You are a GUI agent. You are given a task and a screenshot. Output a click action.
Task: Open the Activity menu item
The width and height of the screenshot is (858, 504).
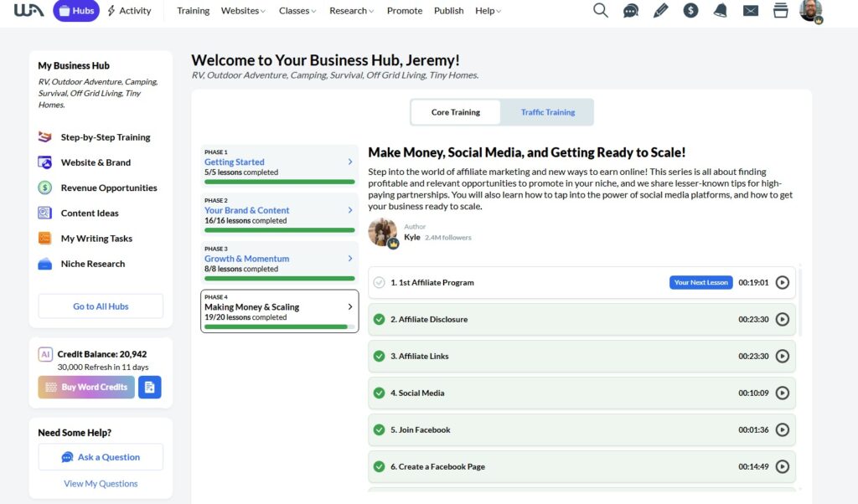(x=129, y=10)
